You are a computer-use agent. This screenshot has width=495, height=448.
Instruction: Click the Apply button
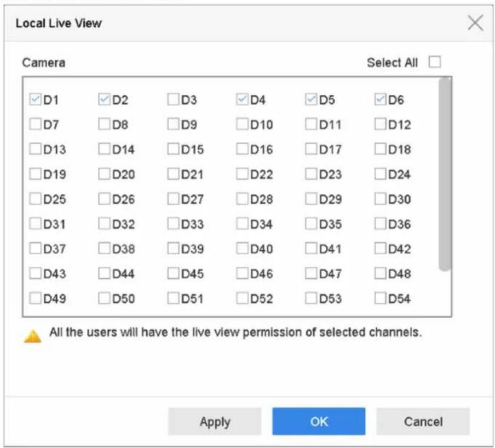tap(215, 422)
